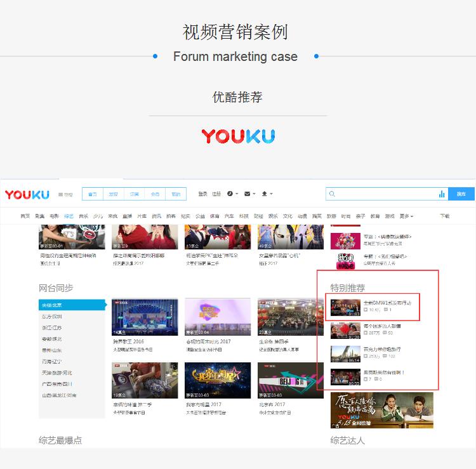Viewport: 476px width, 469px height.
Task: Click the 下载 download link
Action: click(445, 216)
